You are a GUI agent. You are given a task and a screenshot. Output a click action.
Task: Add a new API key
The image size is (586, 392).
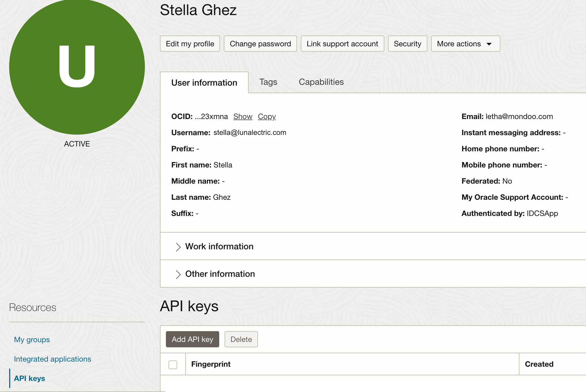point(192,339)
